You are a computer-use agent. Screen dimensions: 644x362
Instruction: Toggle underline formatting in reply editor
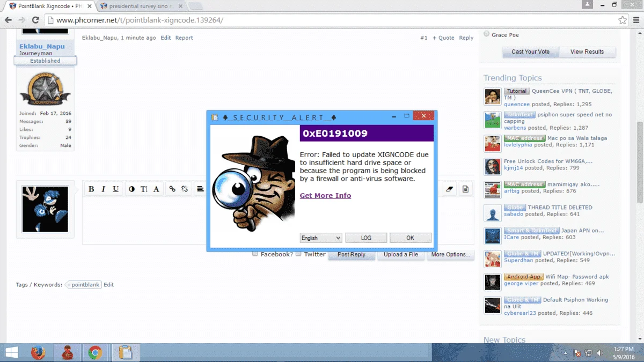pyautogui.click(x=116, y=189)
